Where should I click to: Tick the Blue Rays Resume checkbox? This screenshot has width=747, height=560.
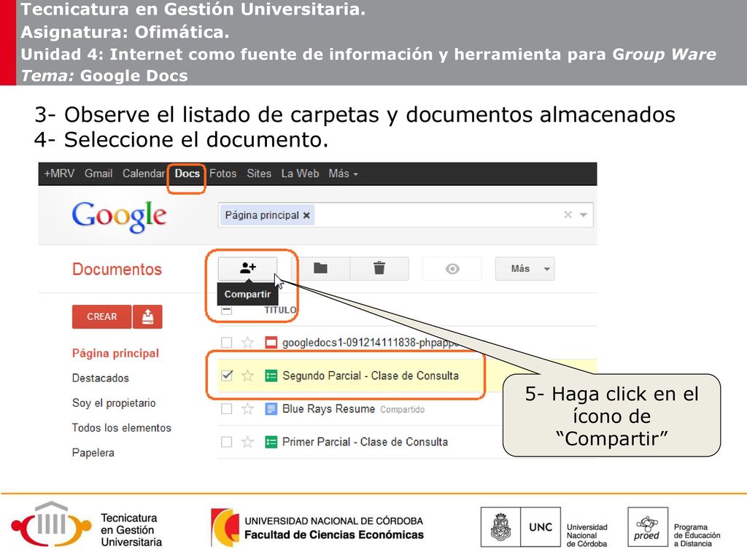tap(227, 409)
